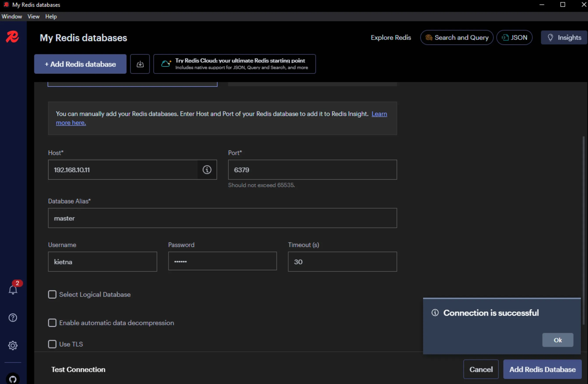Open the Try Redis Cloud promo banner
Screen dimensions: 588x384
tap(234, 64)
